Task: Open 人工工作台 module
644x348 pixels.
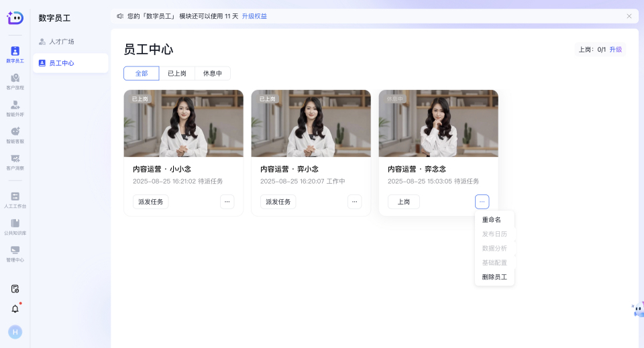Action: point(15,200)
